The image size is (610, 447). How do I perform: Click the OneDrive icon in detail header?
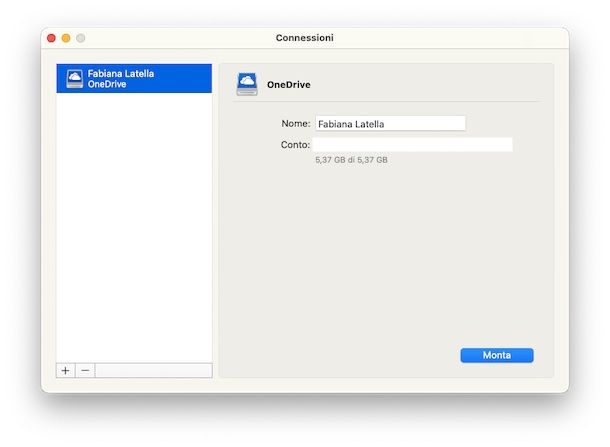[x=247, y=84]
